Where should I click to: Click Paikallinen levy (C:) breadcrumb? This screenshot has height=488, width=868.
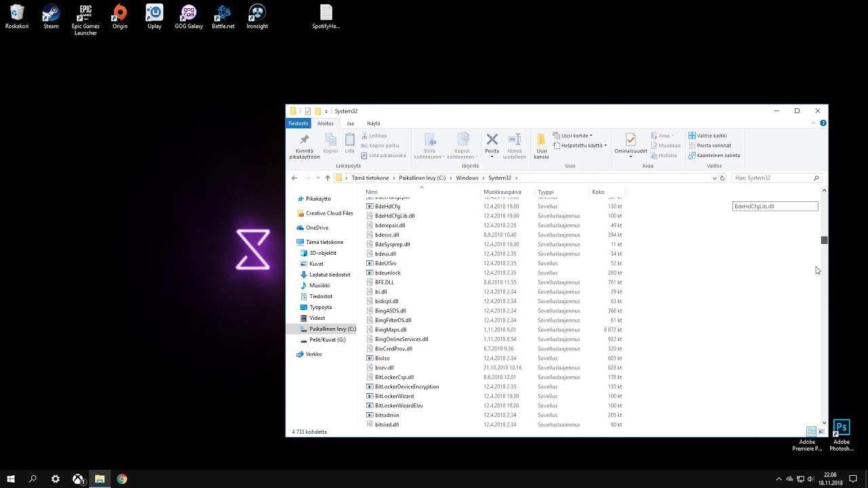point(422,178)
